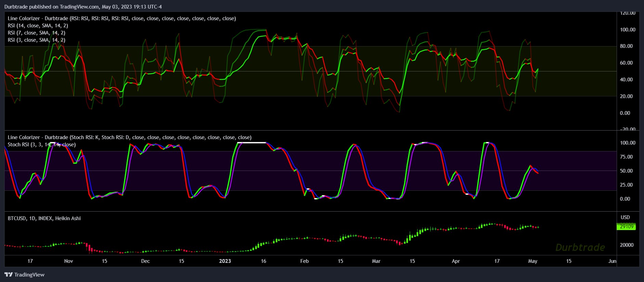The image size is (644, 282).
Task: Click the Apr label on the time axis
Action: click(x=456, y=261)
